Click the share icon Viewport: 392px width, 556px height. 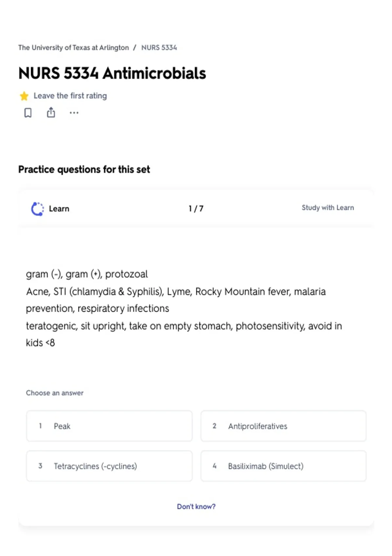pyautogui.click(x=51, y=113)
